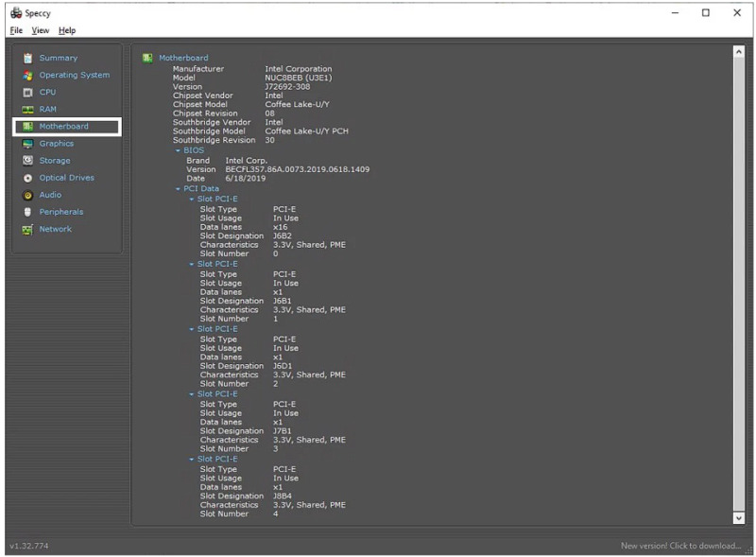
Task: Click the Optical Drives disc icon
Action: coord(27,178)
